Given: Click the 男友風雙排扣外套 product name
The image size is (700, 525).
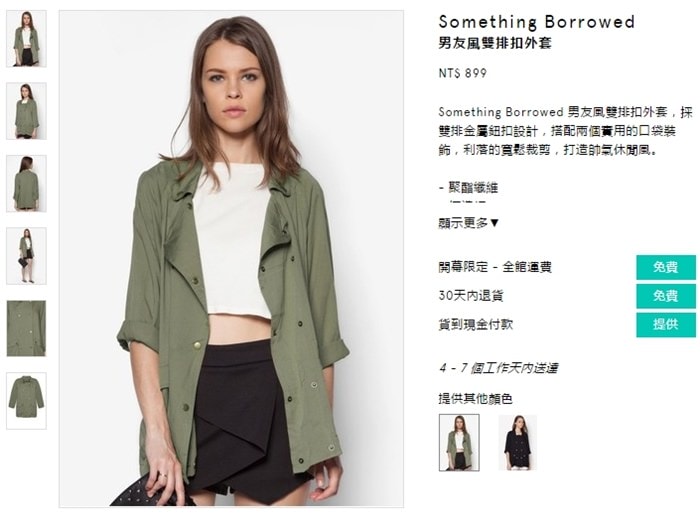Looking at the screenshot, I should click(495, 43).
